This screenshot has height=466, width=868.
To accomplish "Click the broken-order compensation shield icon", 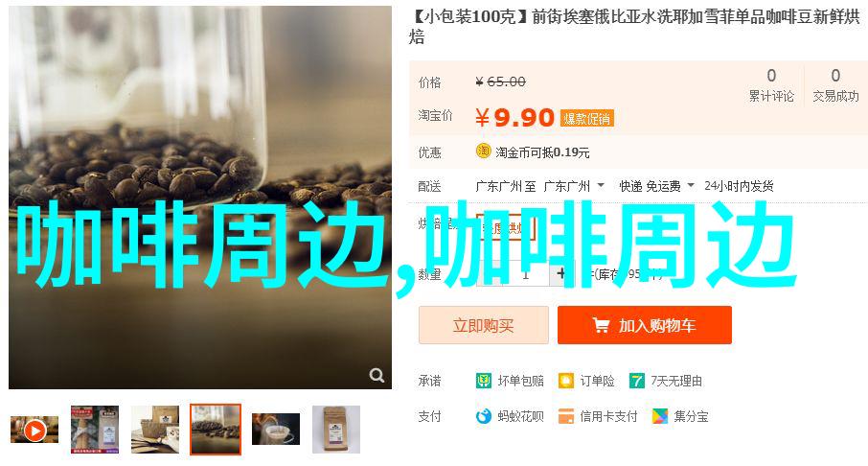I will [x=483, y=381].
